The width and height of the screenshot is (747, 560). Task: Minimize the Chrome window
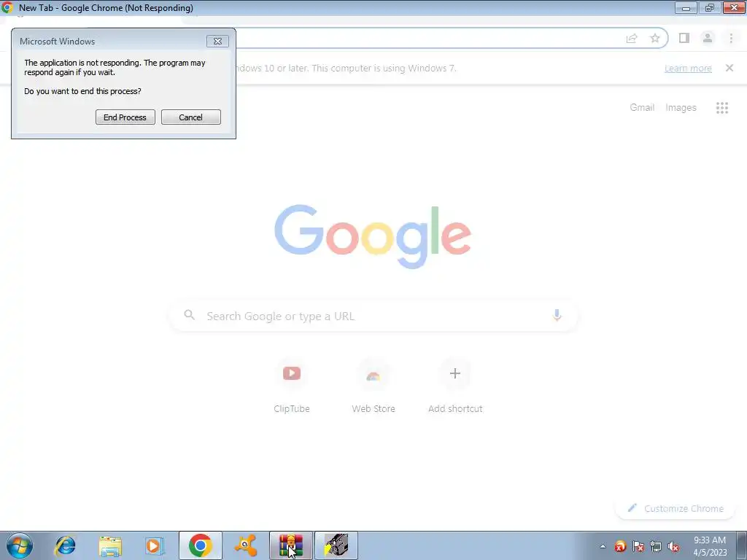tap(686, 7)
